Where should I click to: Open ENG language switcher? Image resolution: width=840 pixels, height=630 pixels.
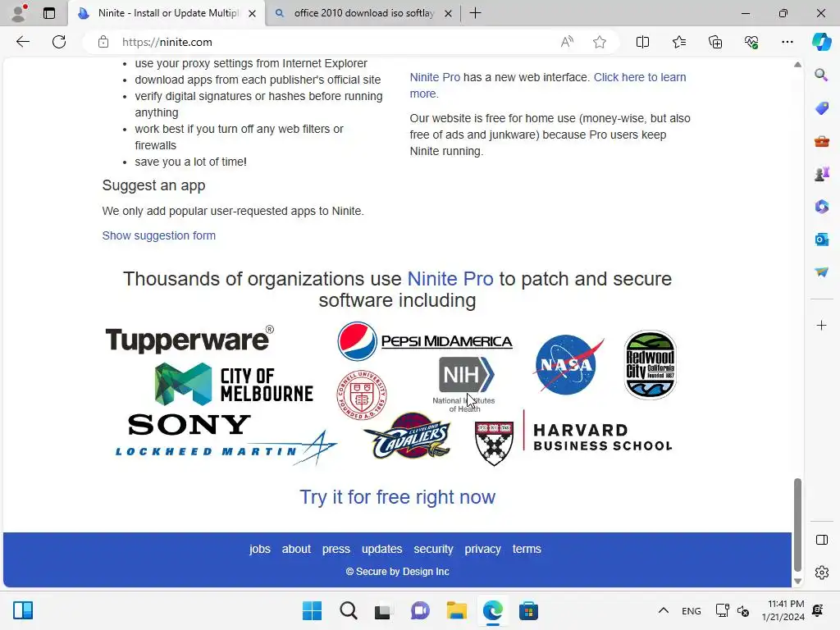click(x=691, y=610)
